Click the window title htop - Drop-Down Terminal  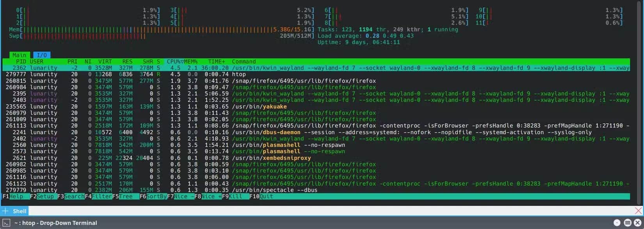pos(56,223)
